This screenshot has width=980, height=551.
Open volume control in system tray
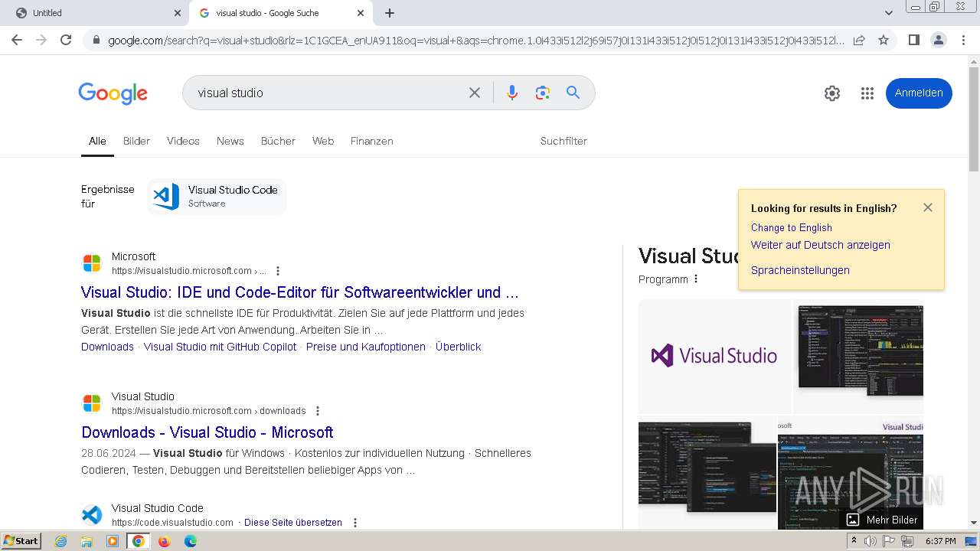point(870,541)
